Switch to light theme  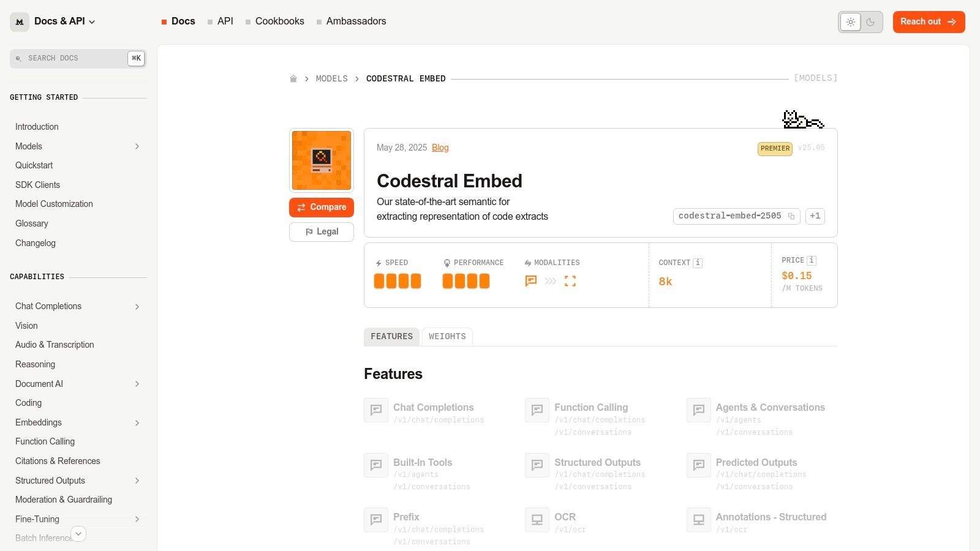click(x=851, y=22)
